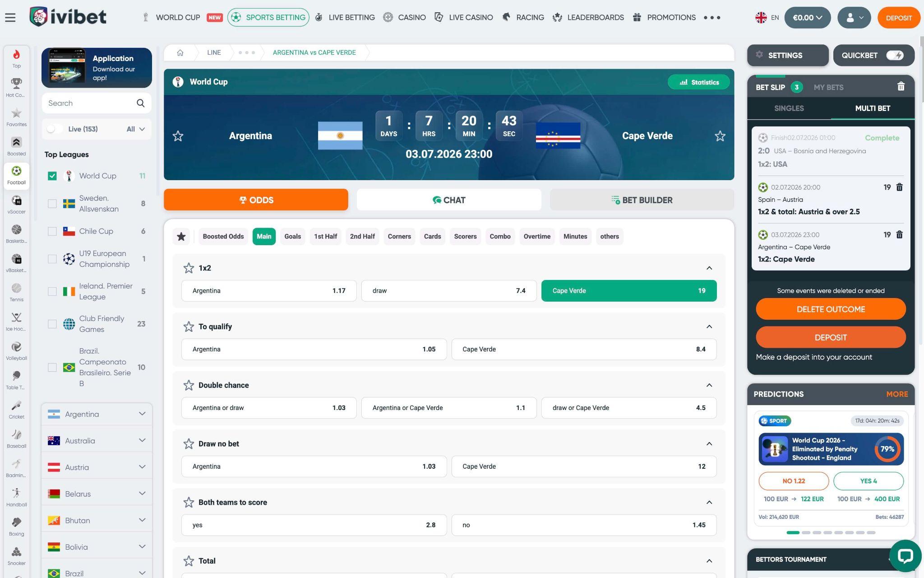
Task: Enable the Live (153) toggle
Action: [55, 129]
